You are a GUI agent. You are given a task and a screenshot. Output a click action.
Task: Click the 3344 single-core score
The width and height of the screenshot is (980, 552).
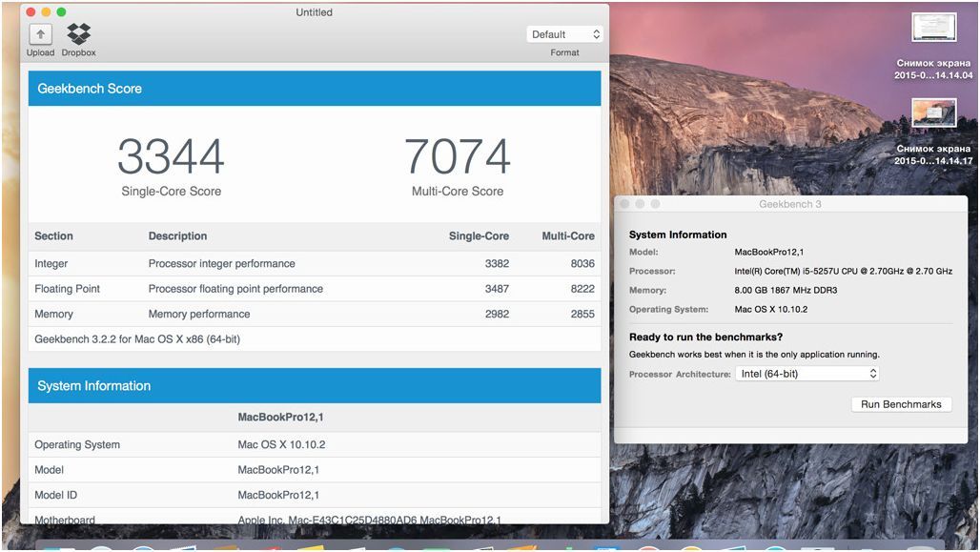(x=171, y=156)
